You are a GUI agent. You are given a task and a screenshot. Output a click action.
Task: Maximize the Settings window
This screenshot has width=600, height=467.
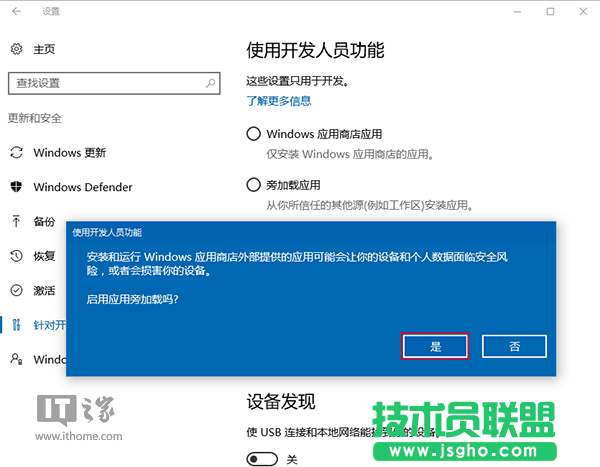pos(550,12)
